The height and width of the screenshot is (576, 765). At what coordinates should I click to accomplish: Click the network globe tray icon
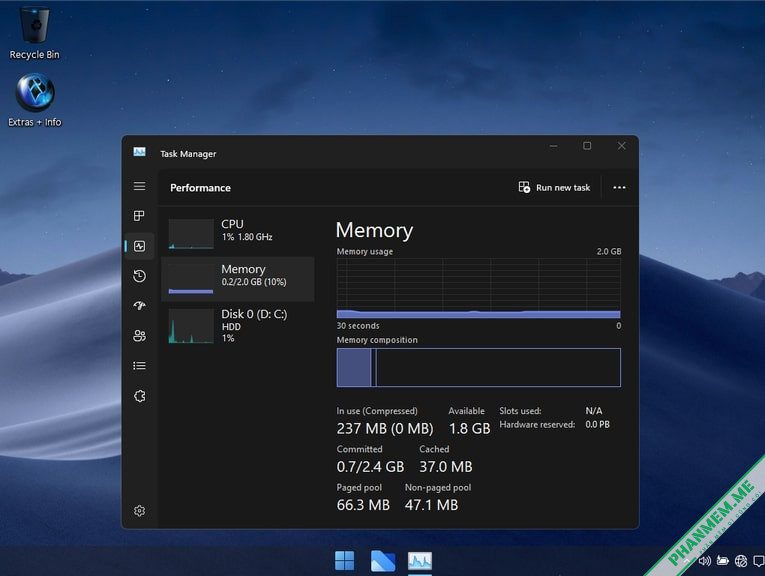(741, 561)
